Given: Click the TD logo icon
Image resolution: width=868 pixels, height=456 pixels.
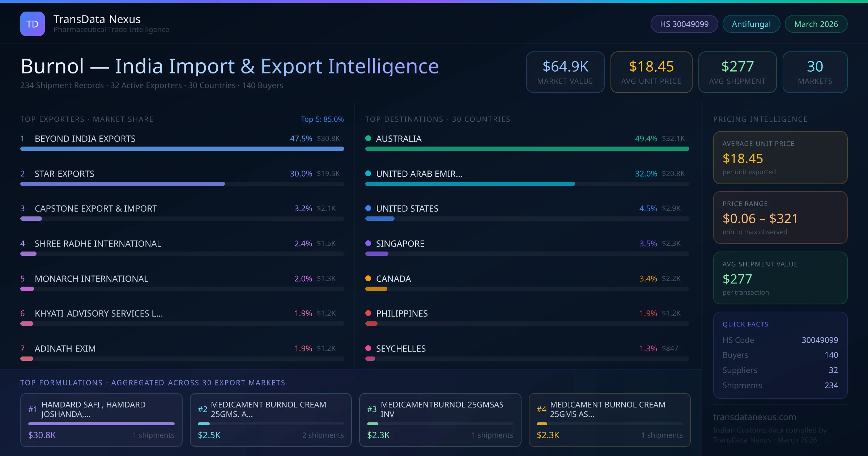Looking at the screenshot, I should click(32, 24).
